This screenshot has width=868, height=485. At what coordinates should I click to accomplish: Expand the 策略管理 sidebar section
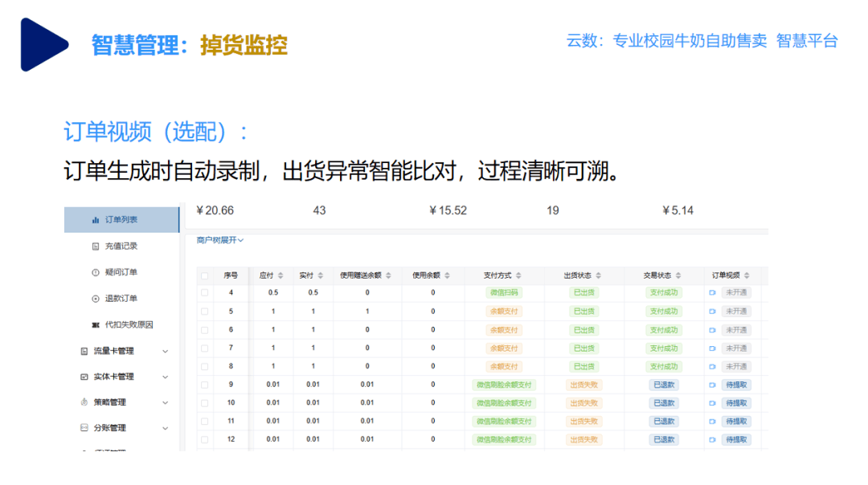click(166, 402)
